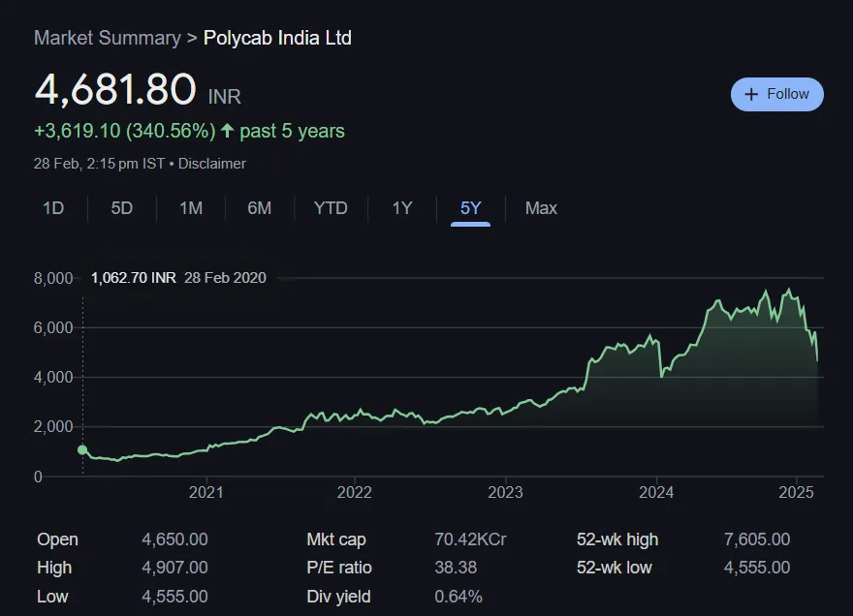The height and width of the screenshot is (616, 853).
Task: Click the Polycab India Ltd title
Action: tap(277, 38)
